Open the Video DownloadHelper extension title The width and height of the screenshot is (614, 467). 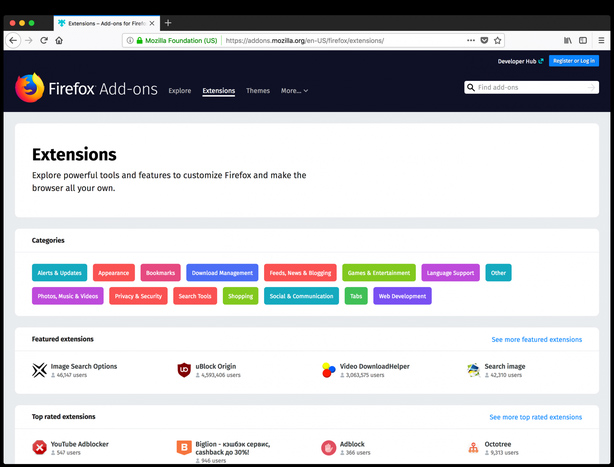point(375,366)
